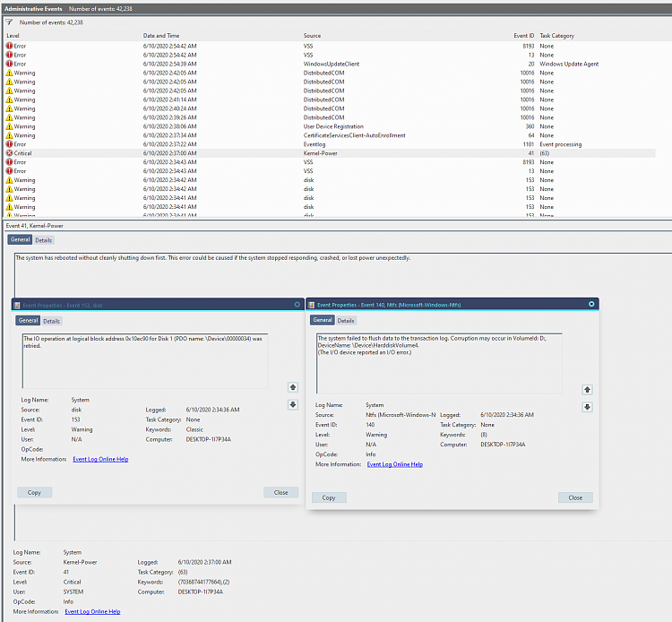Viewport: 672px width, 622px height.
Task: Click warning icon on User Device Registration row
Action: coord(10,126)
